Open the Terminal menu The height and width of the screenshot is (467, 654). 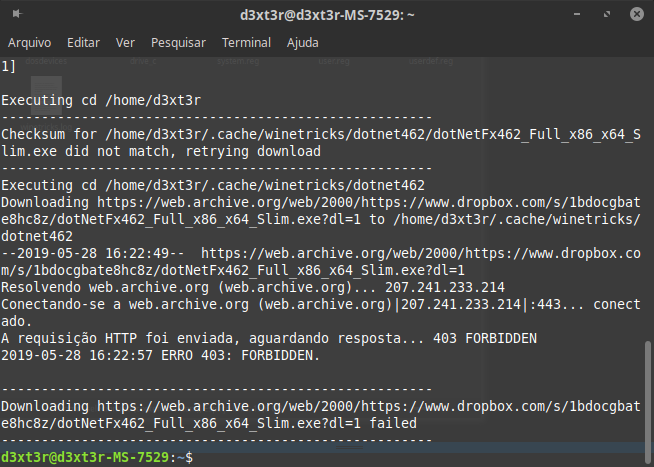click(246, 43)
